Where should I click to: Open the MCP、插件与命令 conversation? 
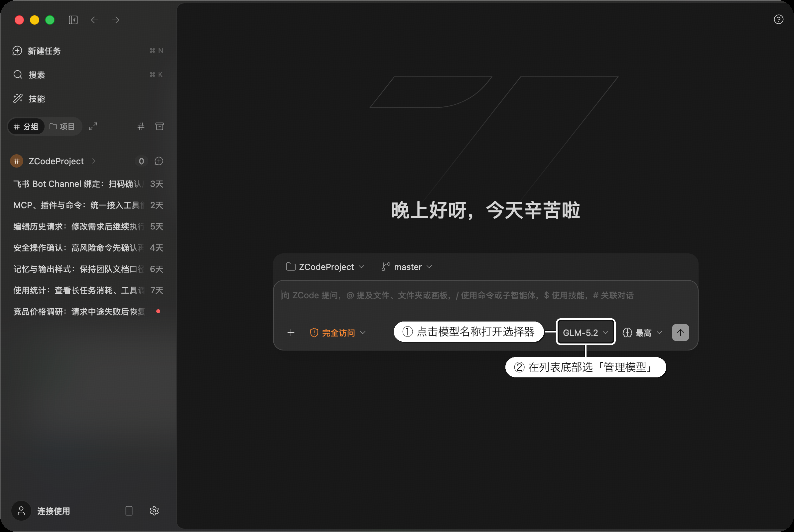click(x=88, y=205)
